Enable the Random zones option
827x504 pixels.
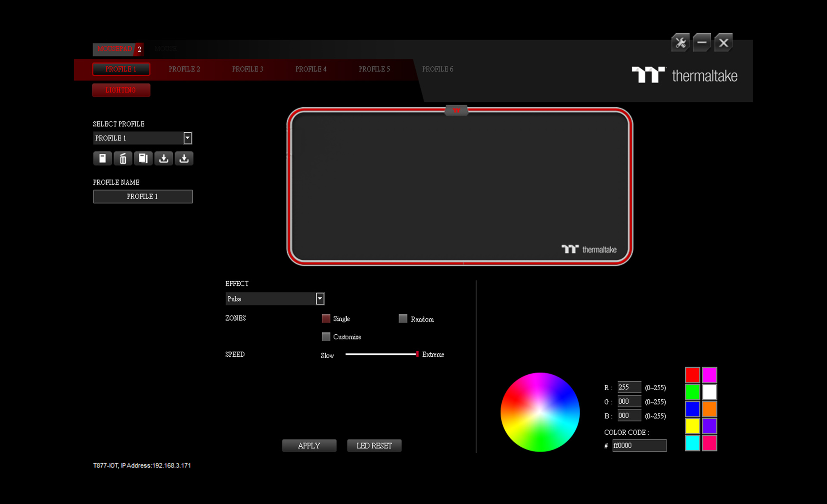403,319
